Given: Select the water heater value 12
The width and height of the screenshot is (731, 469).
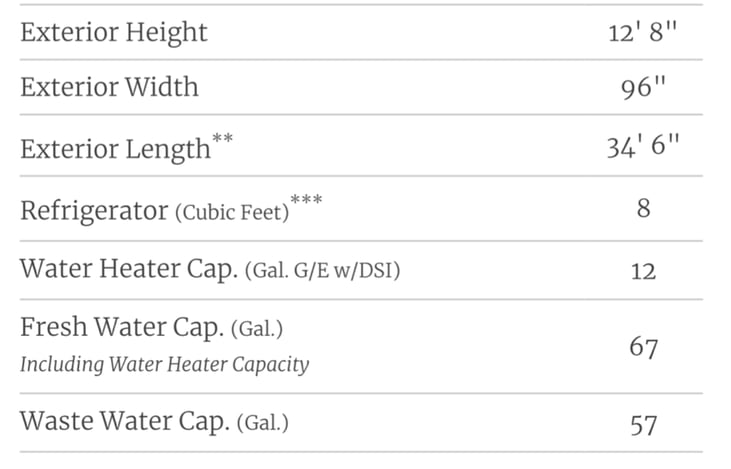Looking at the screenshot, I should pos(643,271).
